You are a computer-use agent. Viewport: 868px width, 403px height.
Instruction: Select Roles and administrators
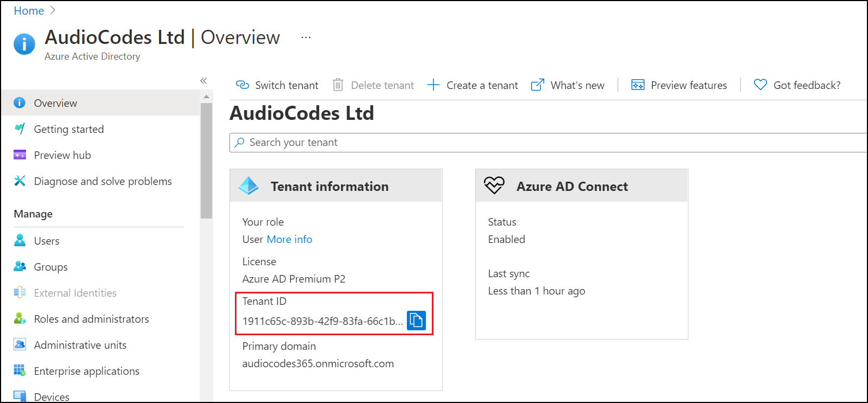pos(91,319)
